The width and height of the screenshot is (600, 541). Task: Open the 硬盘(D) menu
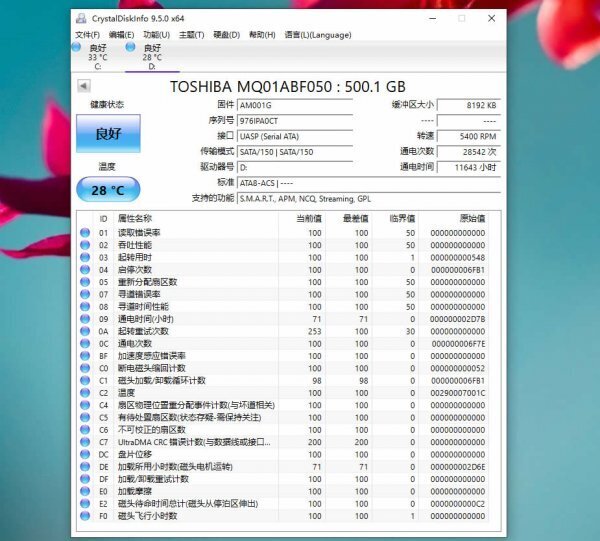227,35
